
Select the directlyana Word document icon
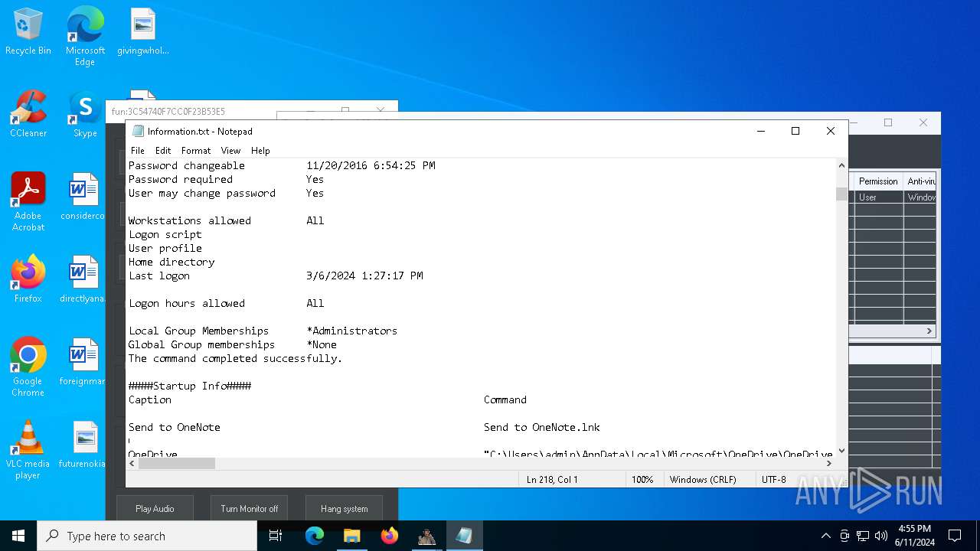(x=83, y=280)
